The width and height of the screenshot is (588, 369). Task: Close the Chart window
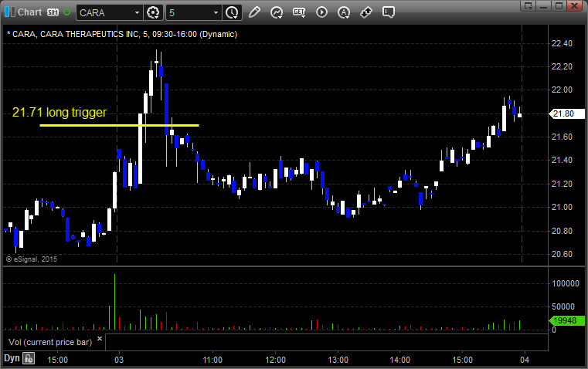pyautogui.click(x=575, y=5)
